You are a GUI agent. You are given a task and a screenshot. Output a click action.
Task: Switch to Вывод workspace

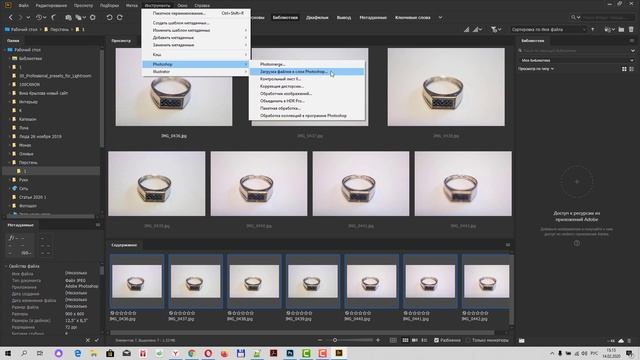coord(344,18)
